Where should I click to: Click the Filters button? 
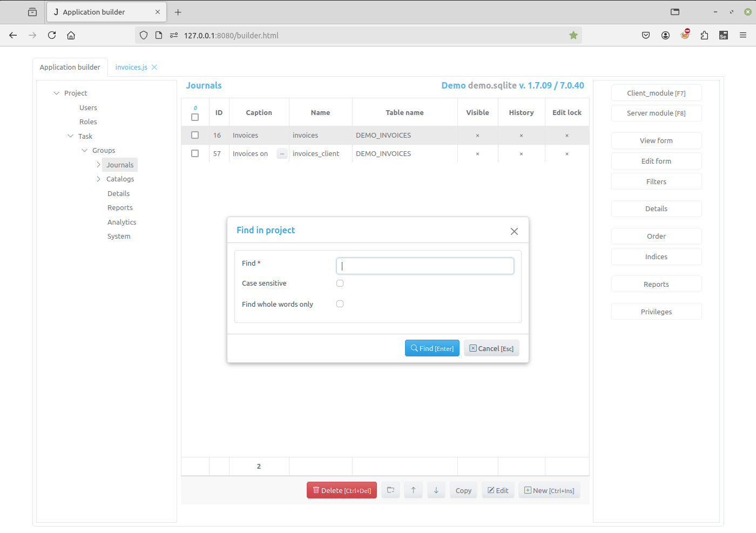point(656,181)
